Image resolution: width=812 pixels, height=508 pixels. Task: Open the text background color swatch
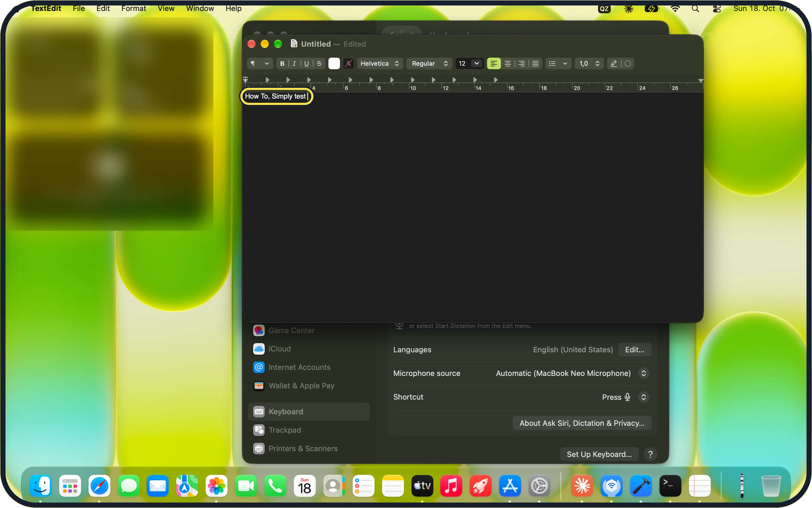[349, 63]
